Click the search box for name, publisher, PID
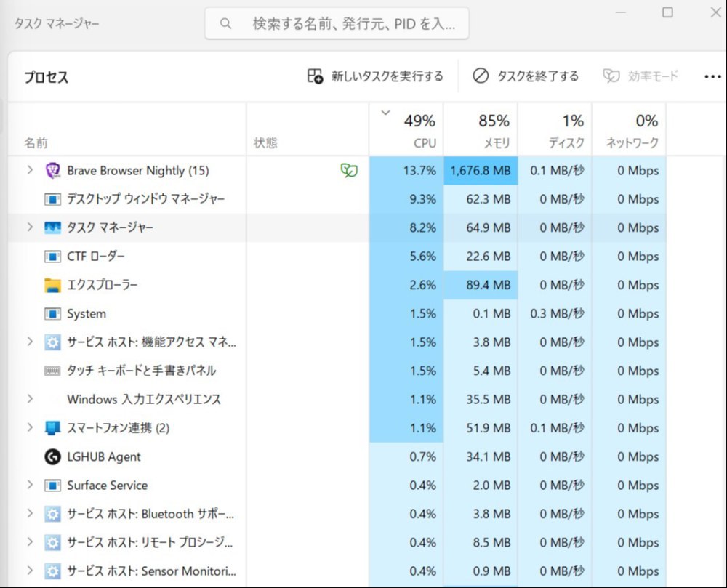This screenshot has width=727, height=588. 337,23
